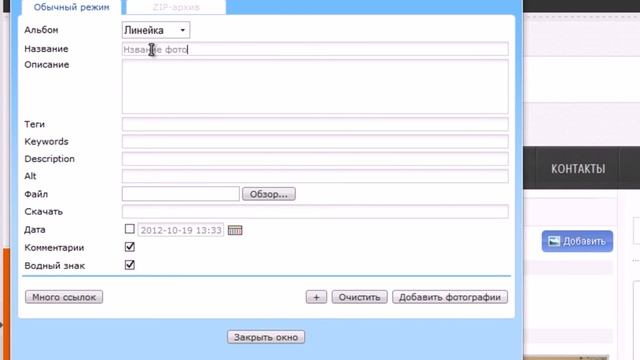640x360 pixels.
Task: Focus the Description input field
Action: [315, 159]
